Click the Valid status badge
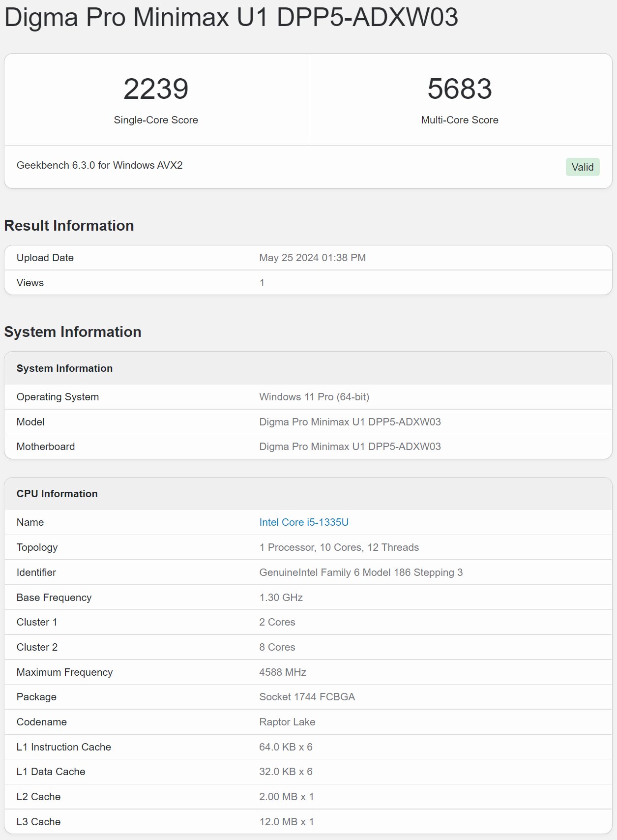The image size is (617, 840). tap(583, 167)
